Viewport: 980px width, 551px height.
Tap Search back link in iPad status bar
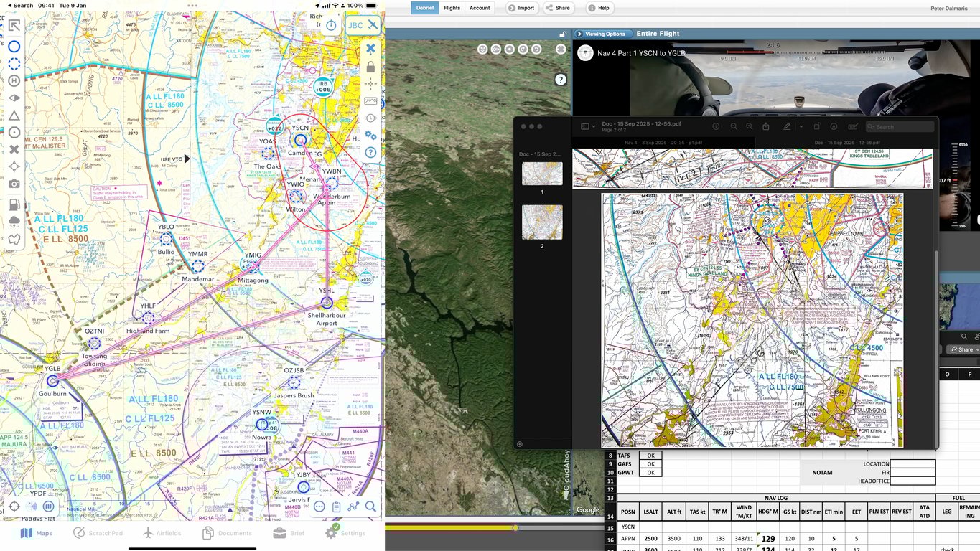[19, 5]
